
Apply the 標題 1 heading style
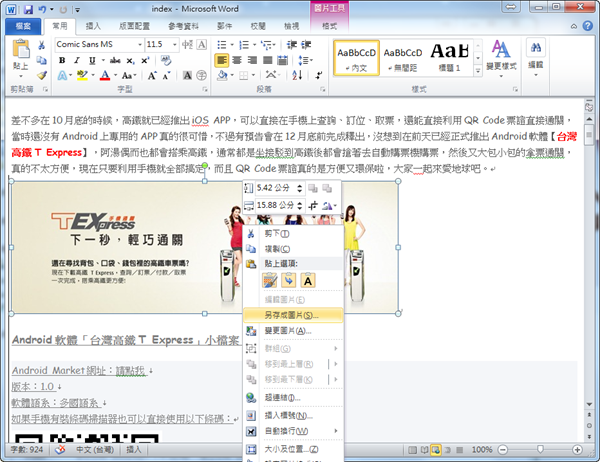(451, 56)
